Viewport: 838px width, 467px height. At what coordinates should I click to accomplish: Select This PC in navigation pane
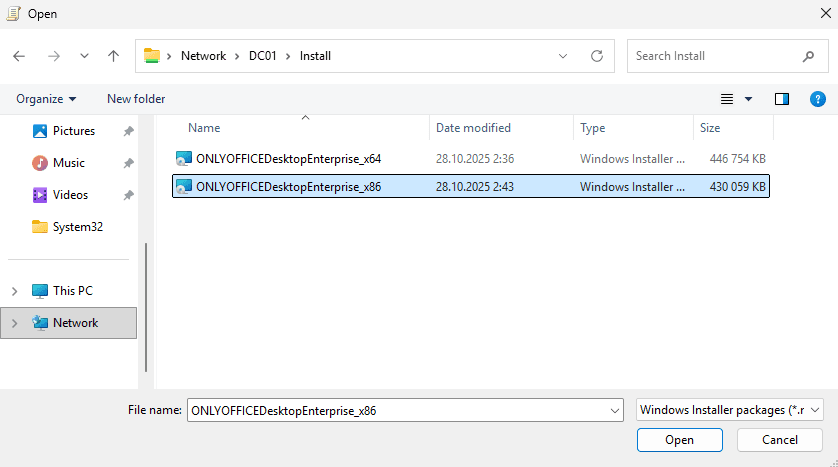pyautogui.click(x=73, y=291)
